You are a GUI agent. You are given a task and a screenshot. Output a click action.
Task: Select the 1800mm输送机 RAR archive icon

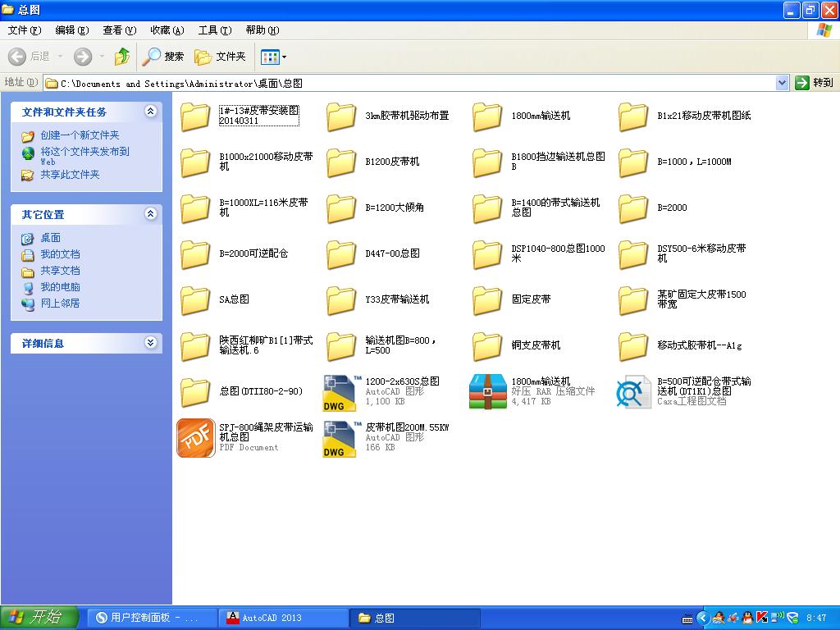pos(487,391)
